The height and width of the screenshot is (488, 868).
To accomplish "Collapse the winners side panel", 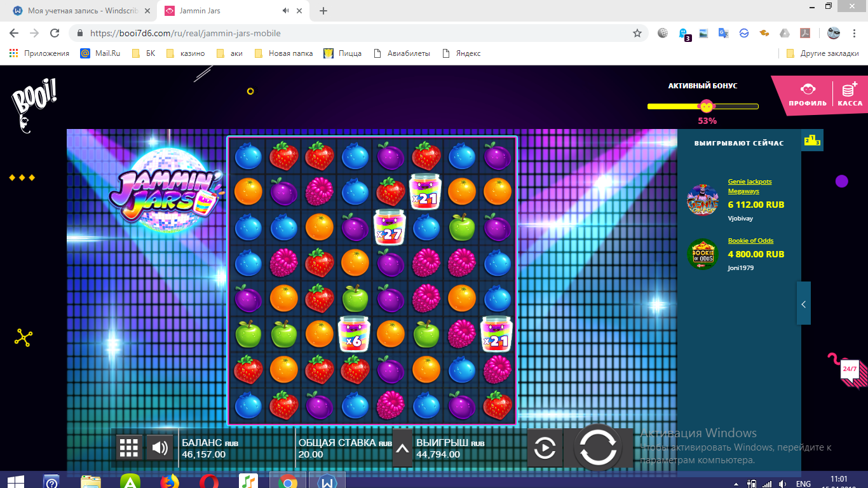I will (x=803, y=304).
